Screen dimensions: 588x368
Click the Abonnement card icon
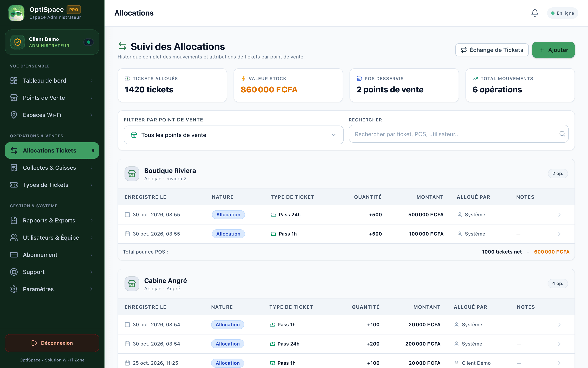pos(14,255)
